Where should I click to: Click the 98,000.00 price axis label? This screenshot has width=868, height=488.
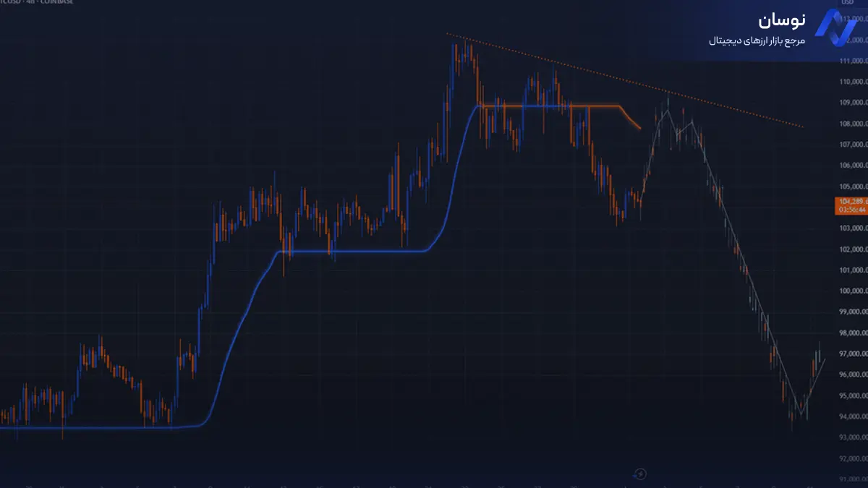coord(853,334)
